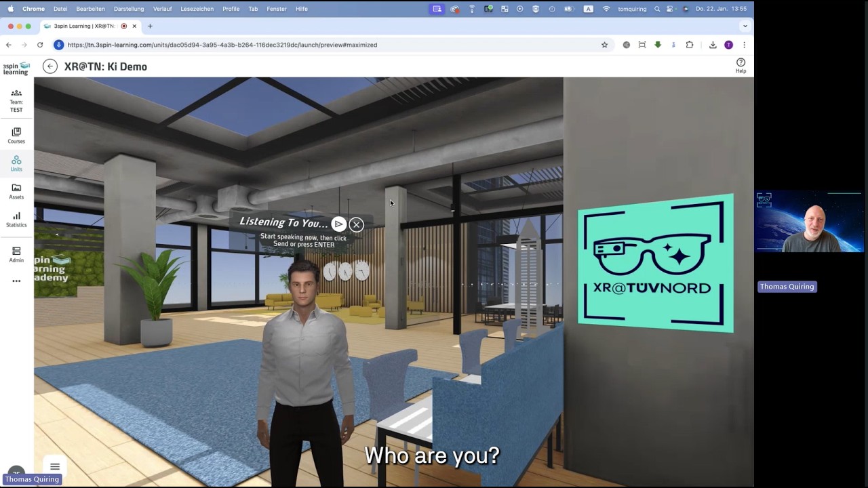This screenshot has width=868, height=488.
Task: Open Units in the sidebar
Action: tap(16, 163)
